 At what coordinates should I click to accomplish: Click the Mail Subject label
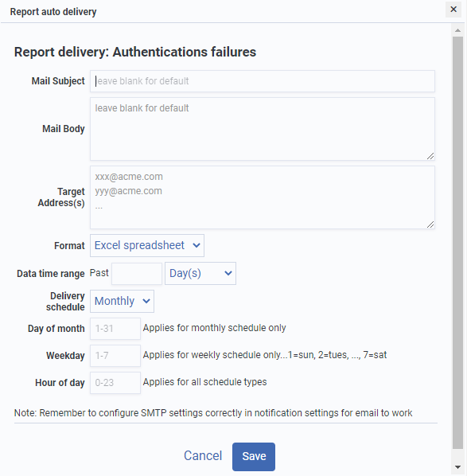[58, 81]
